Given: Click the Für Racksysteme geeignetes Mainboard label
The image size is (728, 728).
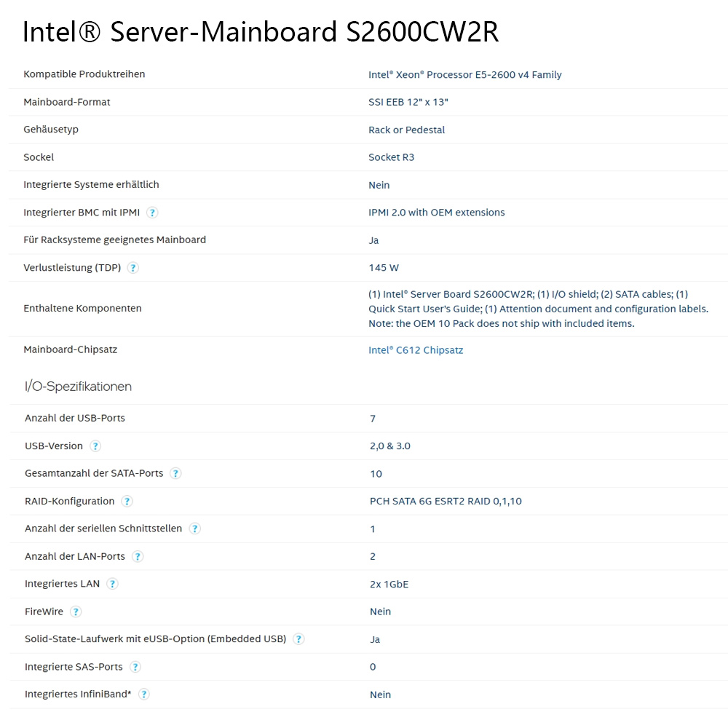Looking at the screenshot, I should pos(115,240).
